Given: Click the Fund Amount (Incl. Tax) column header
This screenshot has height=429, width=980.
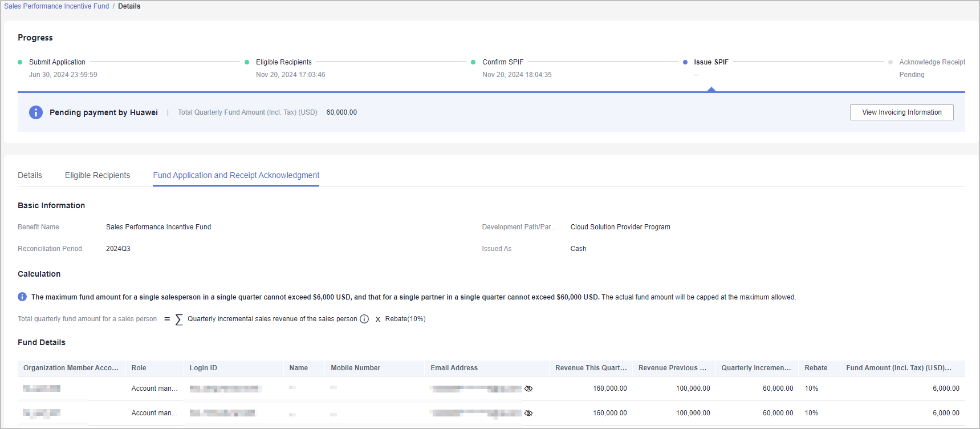Looking at the screenshot, I should point(898,368).
